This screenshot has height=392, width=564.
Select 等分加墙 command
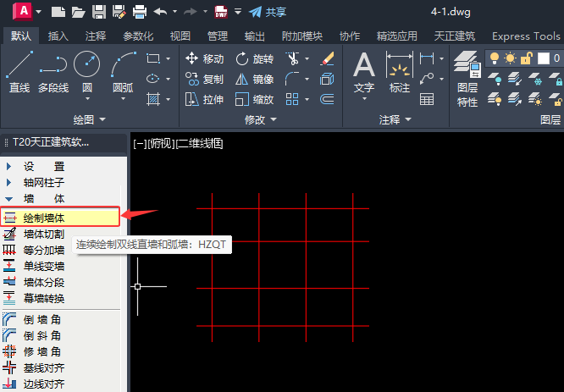point(44,250)
